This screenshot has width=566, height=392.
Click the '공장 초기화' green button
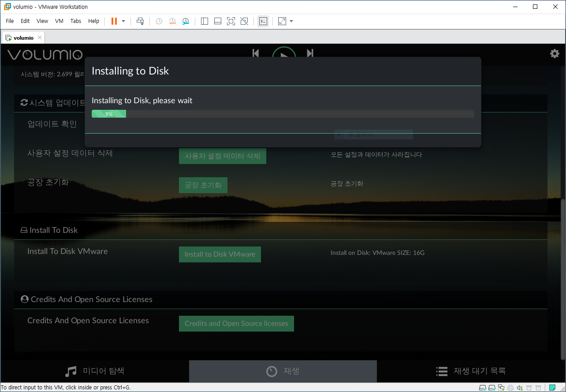[x=203, y=185]
